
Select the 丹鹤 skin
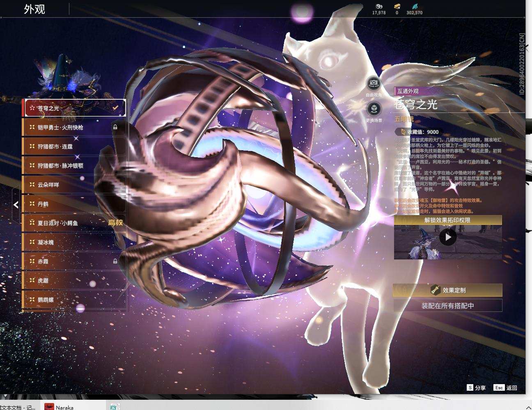(74, 204)
